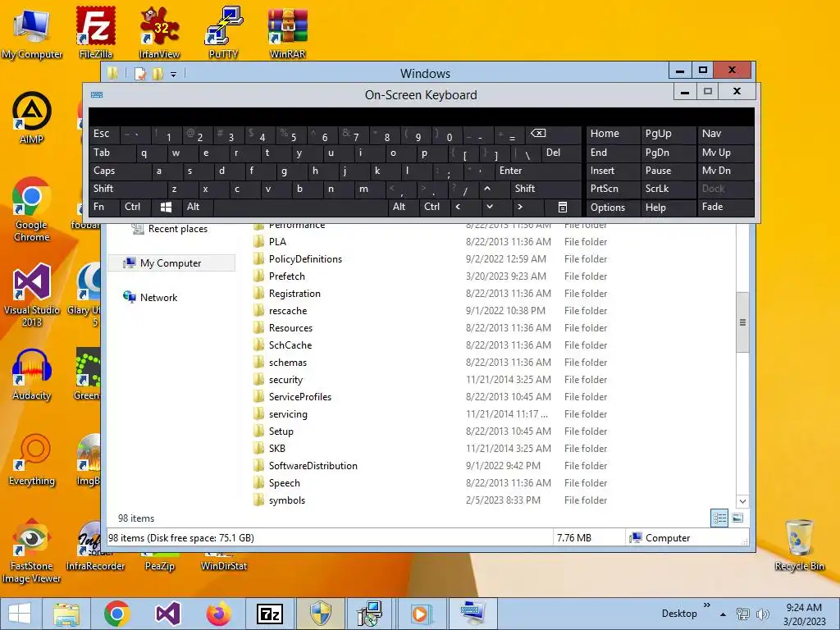Click the Options key on the keyboard

click(x=613, y=208)
